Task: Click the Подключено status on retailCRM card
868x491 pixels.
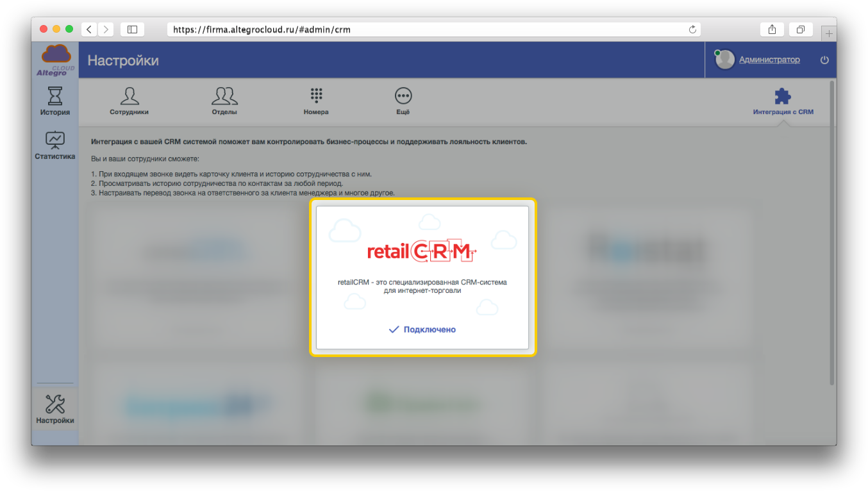Action: (x=422, y=329)
